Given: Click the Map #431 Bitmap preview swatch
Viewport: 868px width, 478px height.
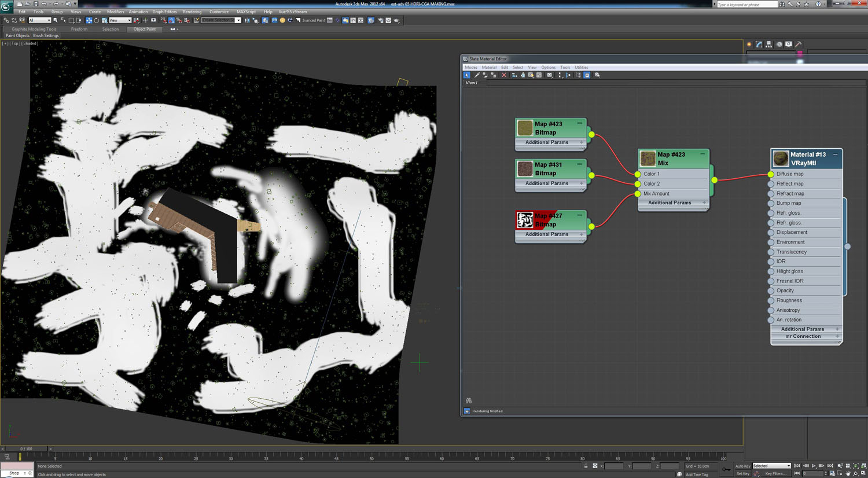Looking at the screenshot, I should click(525, 169).
